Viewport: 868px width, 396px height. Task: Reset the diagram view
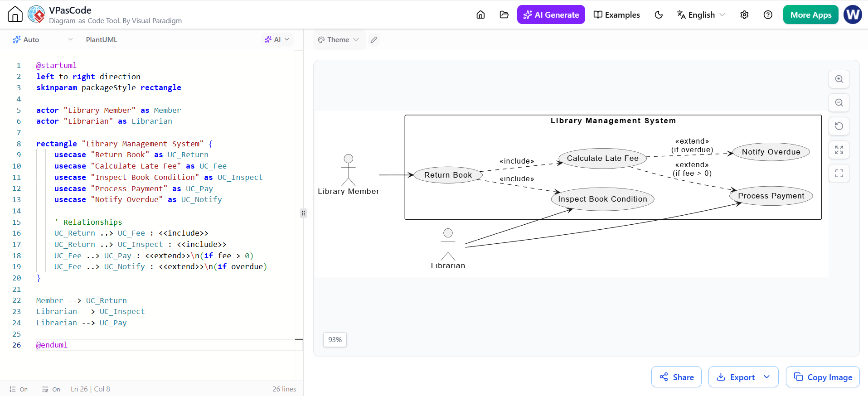[839, 126]
